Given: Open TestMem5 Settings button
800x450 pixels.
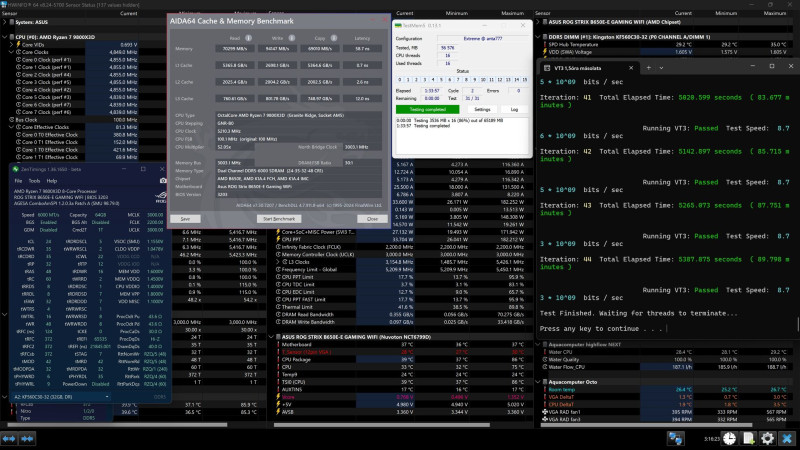Looking at the screenshot, I should (482, 109).
